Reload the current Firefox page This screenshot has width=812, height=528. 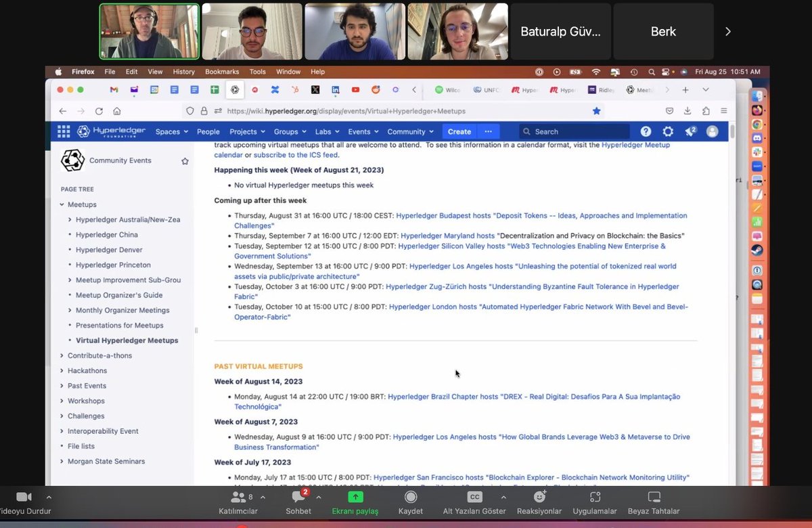tap(99, 111)
